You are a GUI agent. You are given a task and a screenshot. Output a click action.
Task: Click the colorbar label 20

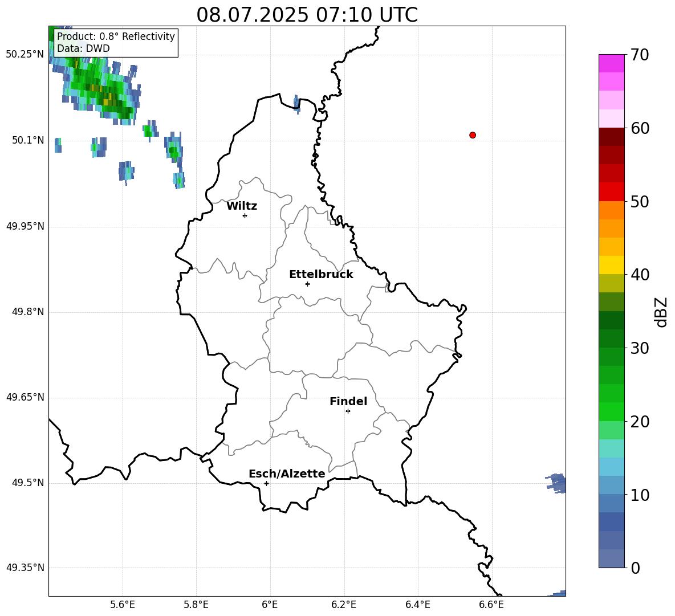[x=640, y=421]
